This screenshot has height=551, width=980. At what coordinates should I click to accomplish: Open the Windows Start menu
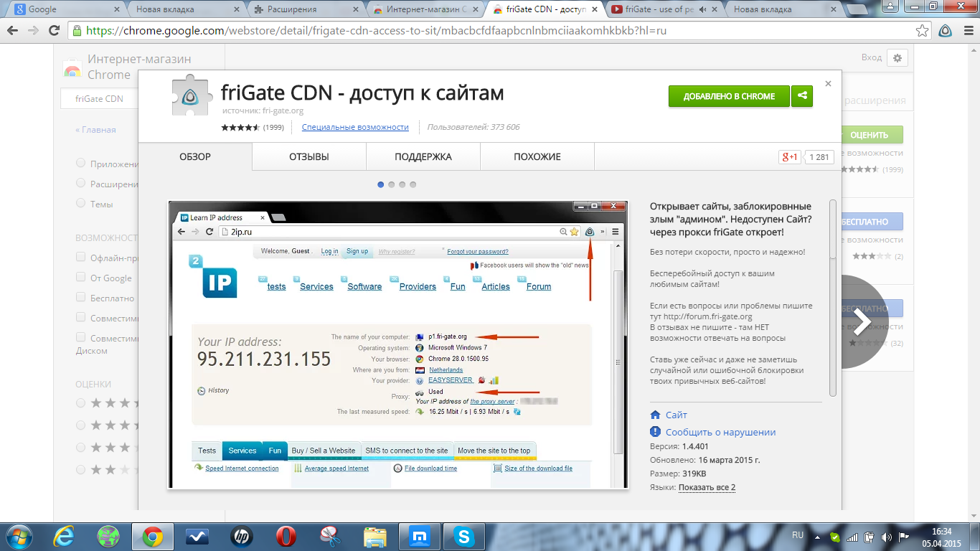tap(20, 536)
